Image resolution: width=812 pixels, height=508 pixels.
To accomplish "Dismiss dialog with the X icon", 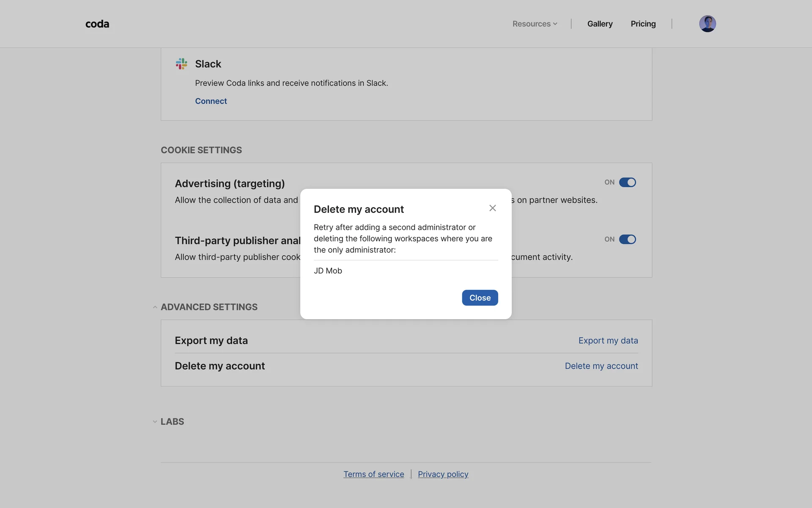I will click(492, 208).
